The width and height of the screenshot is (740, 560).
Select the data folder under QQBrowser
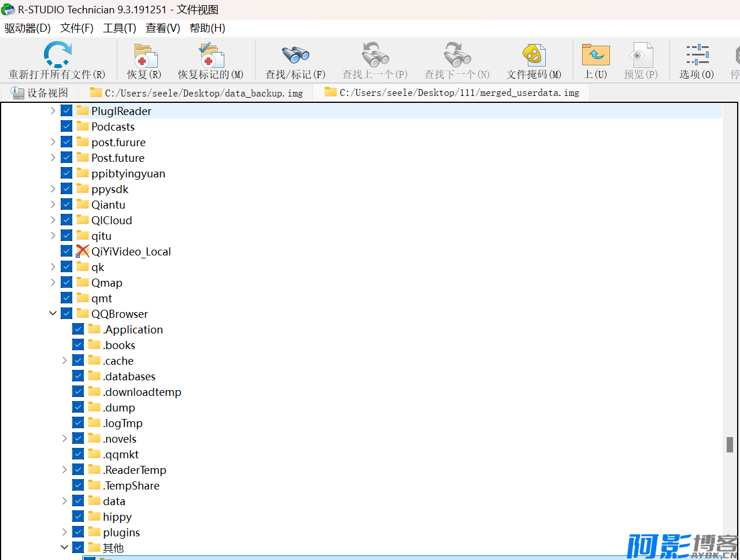point(114,500)
